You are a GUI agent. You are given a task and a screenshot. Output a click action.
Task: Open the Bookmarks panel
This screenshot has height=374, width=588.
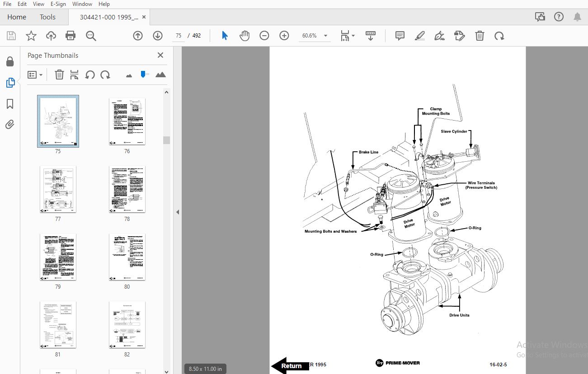tap(10, 104)
